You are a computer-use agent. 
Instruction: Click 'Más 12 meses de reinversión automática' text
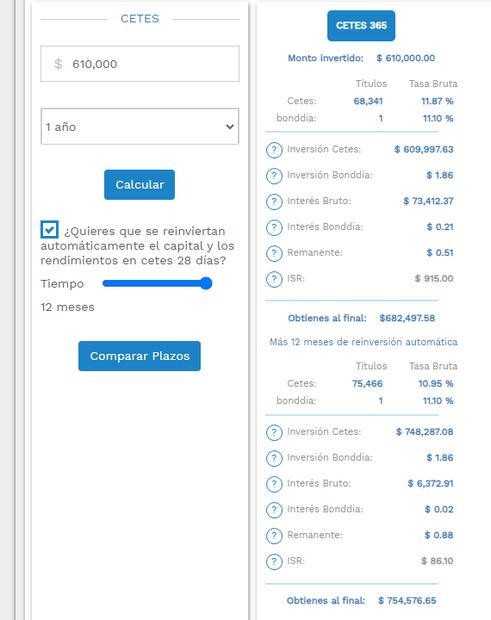point(363,342)
